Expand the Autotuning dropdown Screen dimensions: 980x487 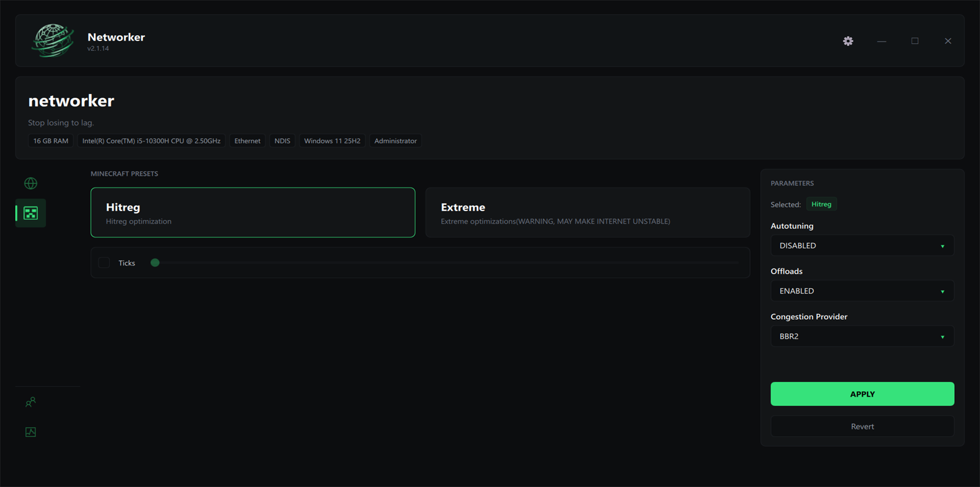[x=862, y=246]
